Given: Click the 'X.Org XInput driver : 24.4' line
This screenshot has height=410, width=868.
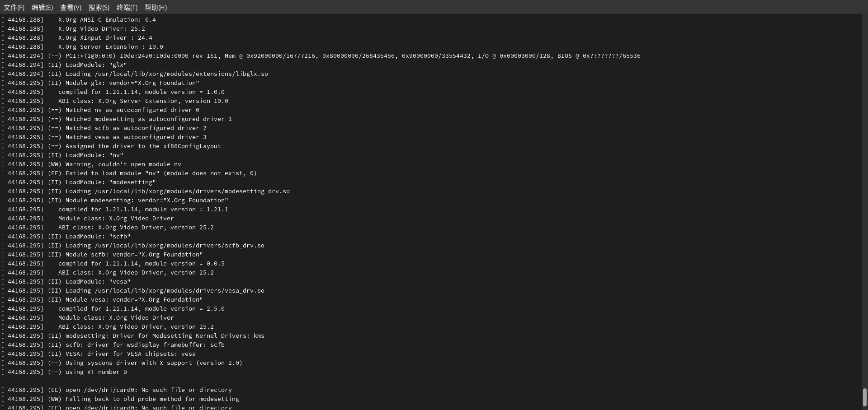Looking at the screenshot, I should (x=105, y=38).
